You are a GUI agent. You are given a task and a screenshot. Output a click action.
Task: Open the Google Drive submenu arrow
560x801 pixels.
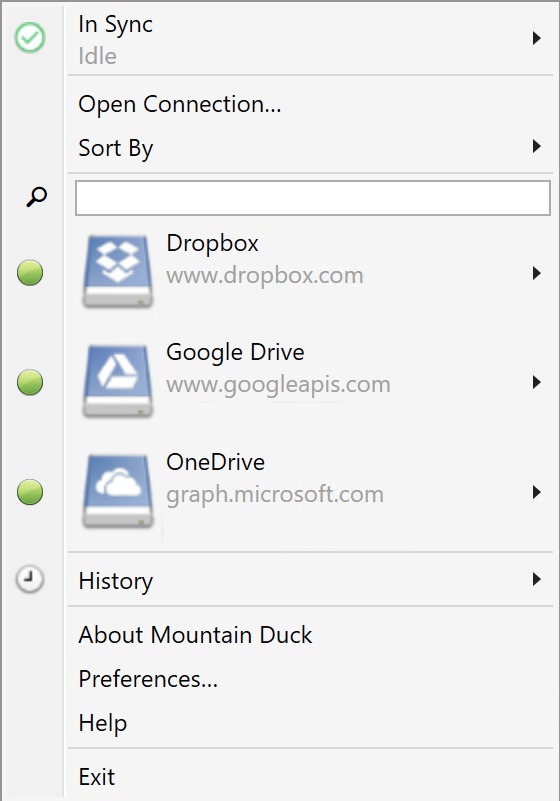pyautogui.click(x=536, y=382)
